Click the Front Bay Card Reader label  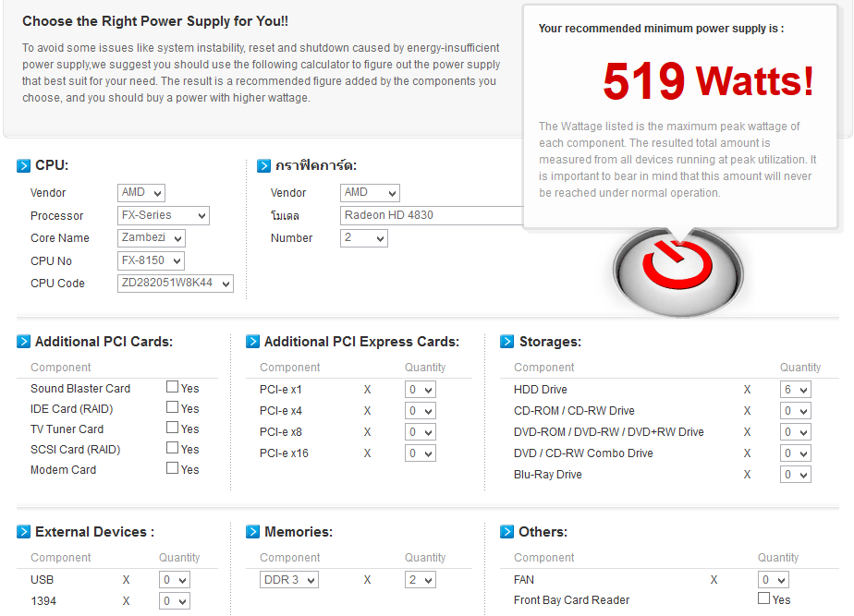click(x=571, y=600)
